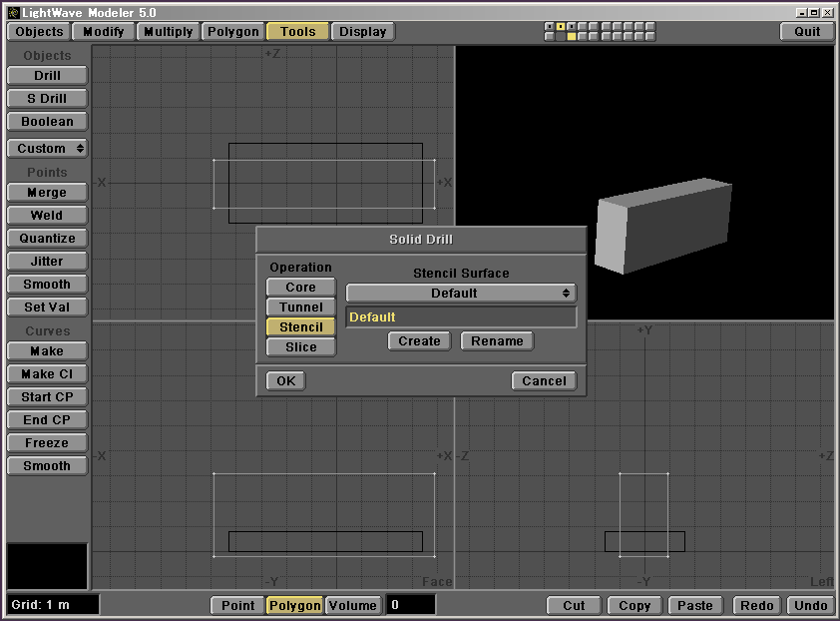Select foreground layer 1 button
The width and height of the screenshot is (840, 621).
pyautogui.click(x=550, y=26)
